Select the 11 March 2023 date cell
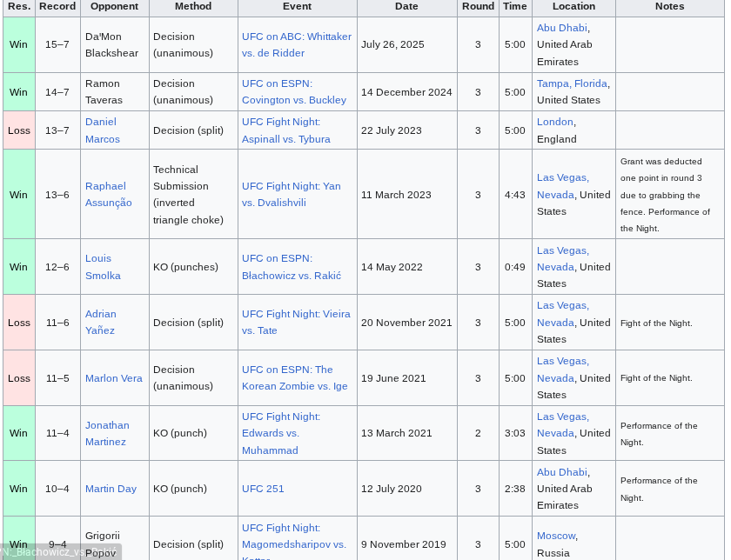This screenshot has width=731, height=560. [407, 194]
